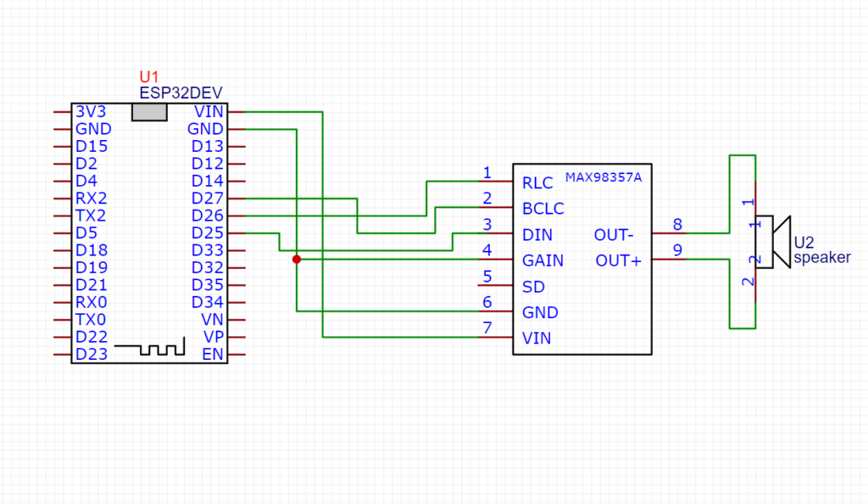This screenshot has height=504, width=868.
Task: Click pin number 1 next to RLC
Action: [487, 173]
